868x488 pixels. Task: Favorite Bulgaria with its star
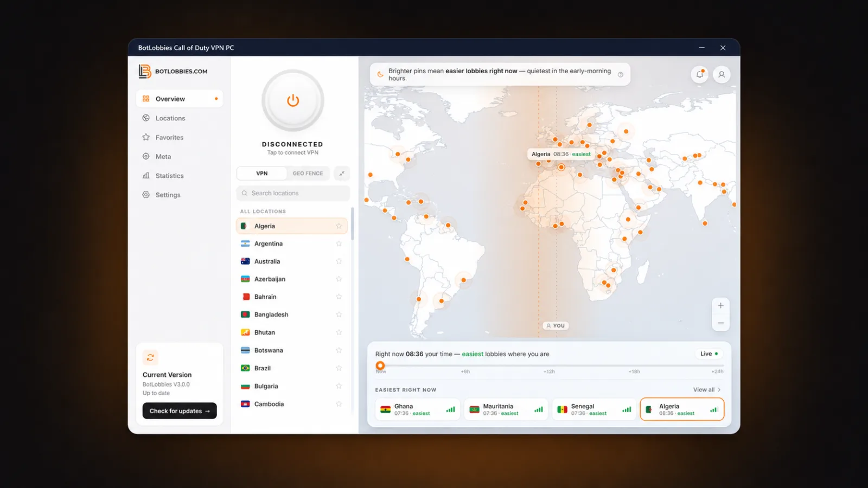tap(339, 386)
